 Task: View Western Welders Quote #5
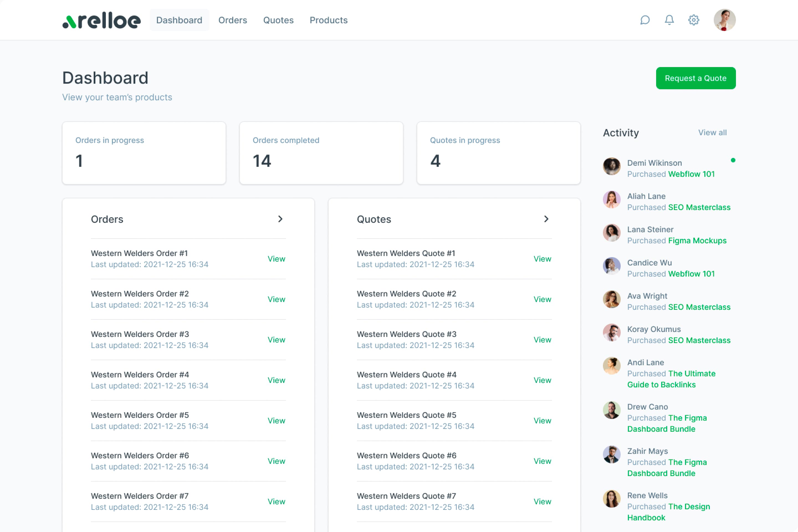point(542,421)
